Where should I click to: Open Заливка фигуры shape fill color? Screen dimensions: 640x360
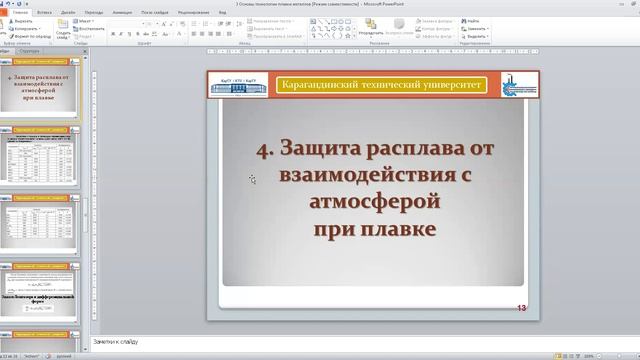click(x=435, y=21)
